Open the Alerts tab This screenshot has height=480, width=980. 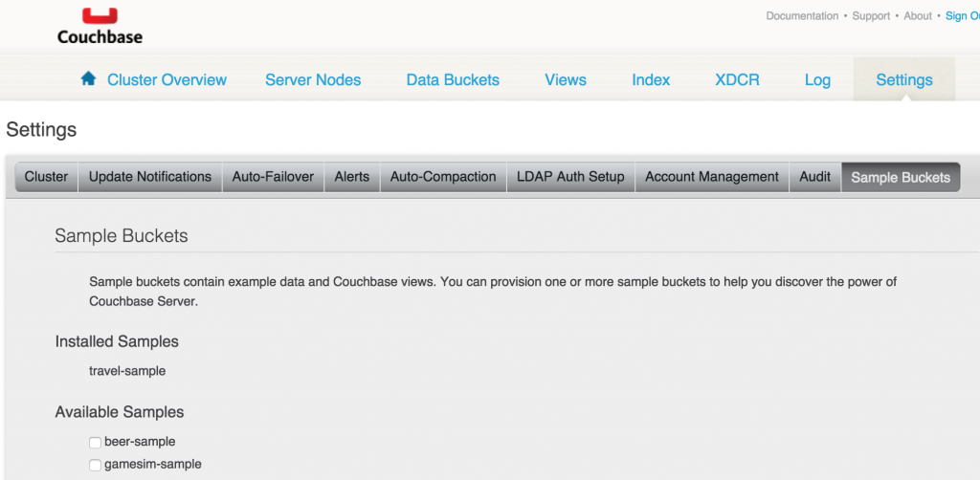pyautogui.click(x=352, y=177)
